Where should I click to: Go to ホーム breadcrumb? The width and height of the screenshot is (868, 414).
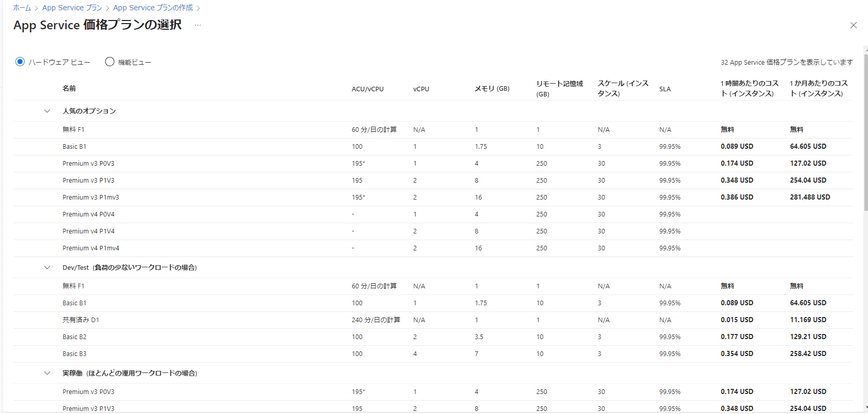[22, 8]
